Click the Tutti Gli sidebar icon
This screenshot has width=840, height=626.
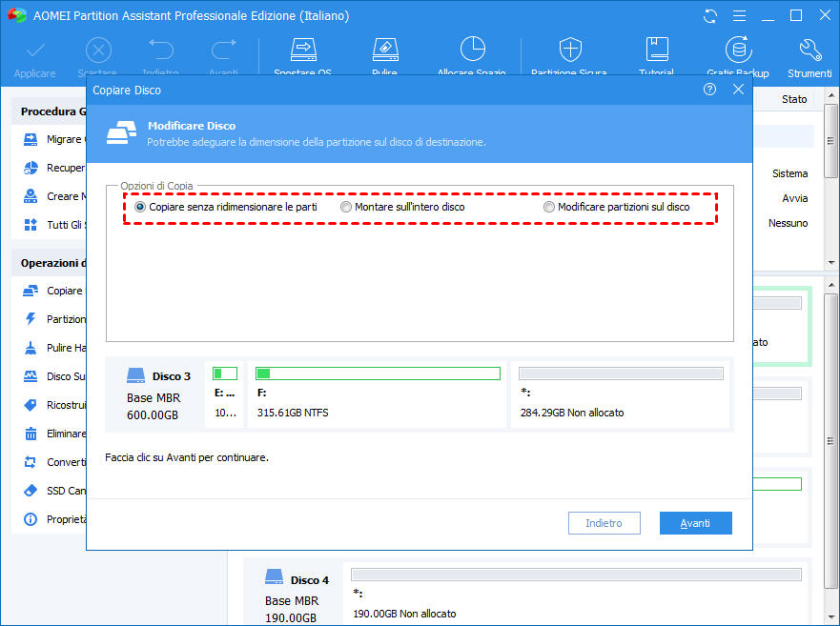pos(31,225)
